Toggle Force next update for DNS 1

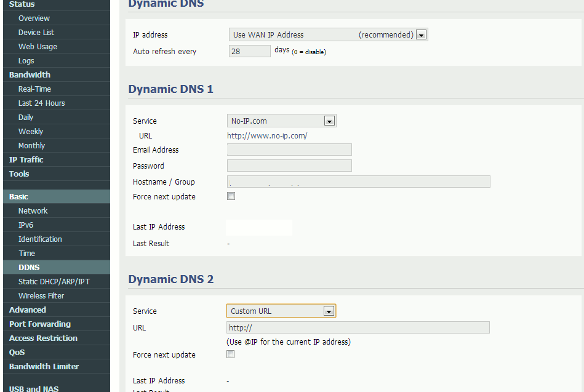231,197
